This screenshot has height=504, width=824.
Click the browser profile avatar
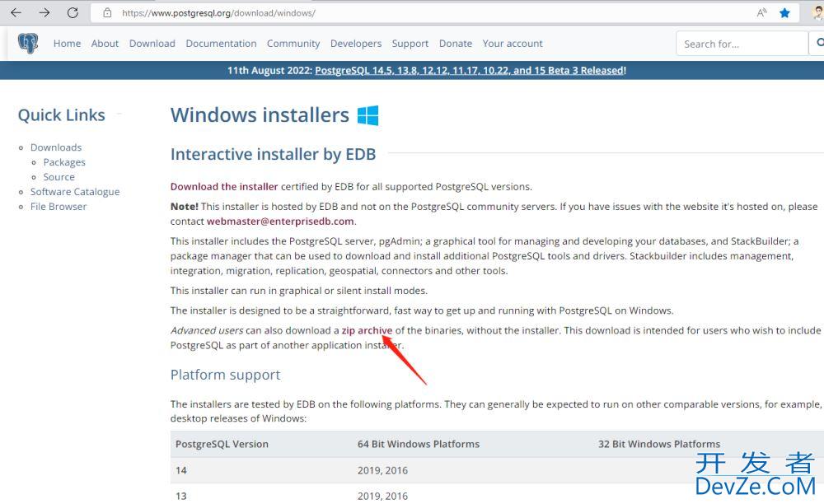click(x=817, y=12)
